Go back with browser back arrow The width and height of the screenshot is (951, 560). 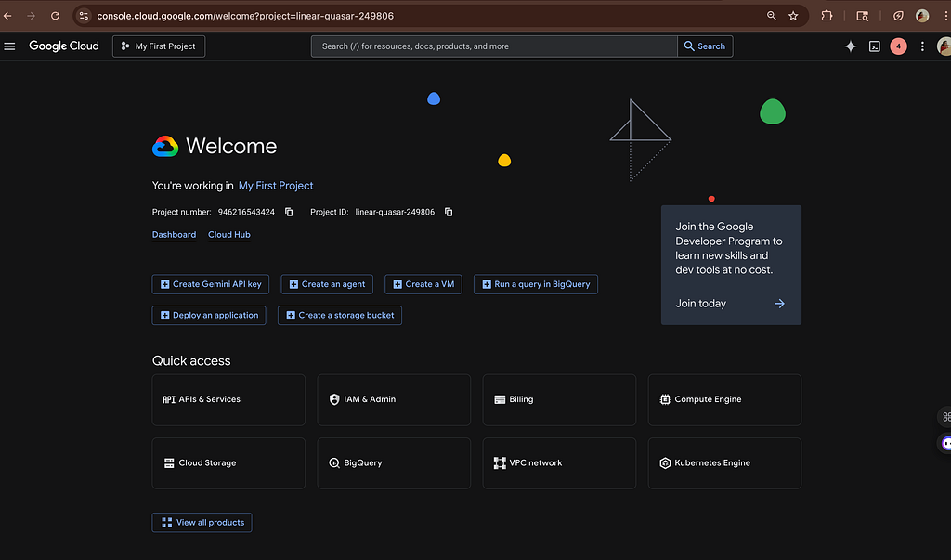(x=7, y=16)
